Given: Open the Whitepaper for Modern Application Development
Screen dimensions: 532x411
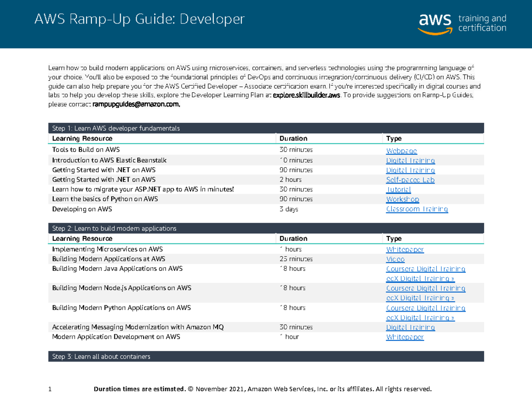Looking at the screenshot, I should pyautogui.click(x=405, y=337).
